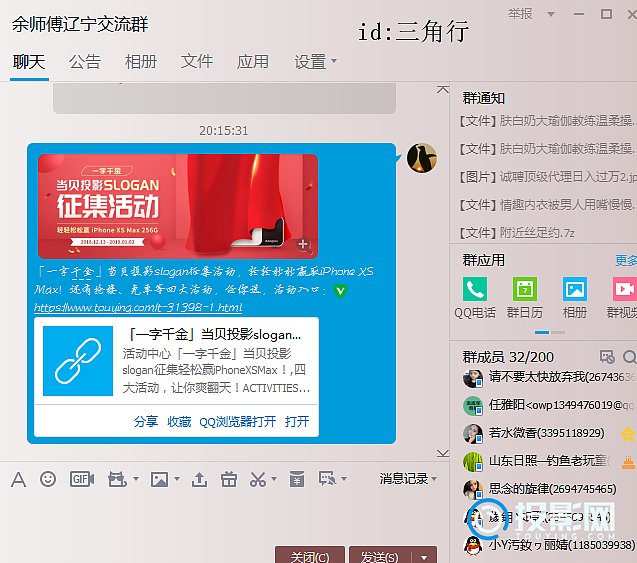Click the group apps page indicator dots
Image resolution: width=637 pixels, height=563 pixels.
[x=550, y=332]
